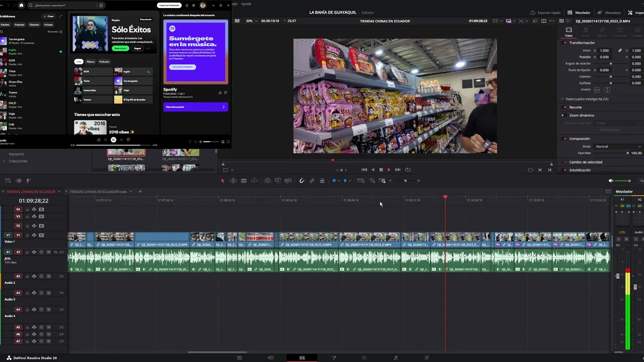Open the Efectos tab in Inspector
Image resolution: width=644 pixels, height=362 pixels.
602,32
